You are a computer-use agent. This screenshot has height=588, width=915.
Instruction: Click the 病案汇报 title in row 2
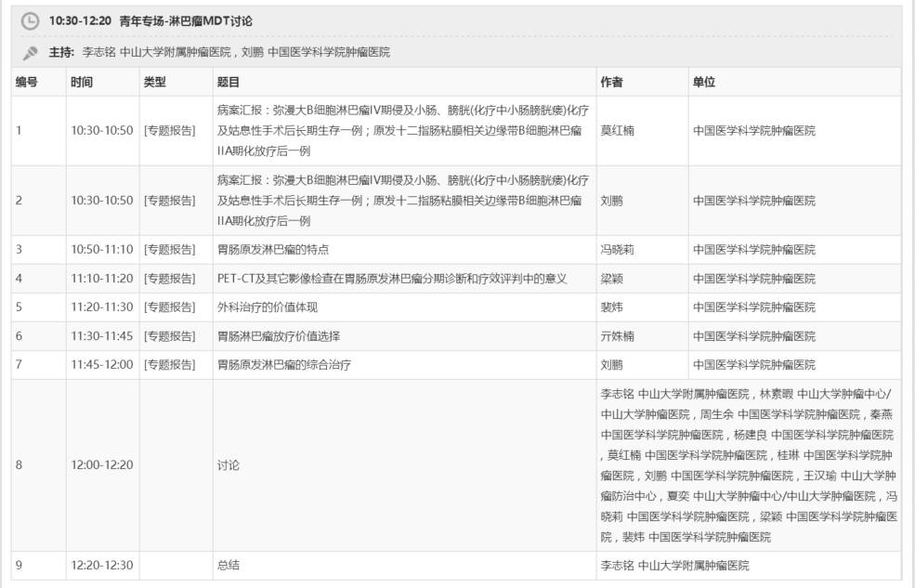pos(403,201)
